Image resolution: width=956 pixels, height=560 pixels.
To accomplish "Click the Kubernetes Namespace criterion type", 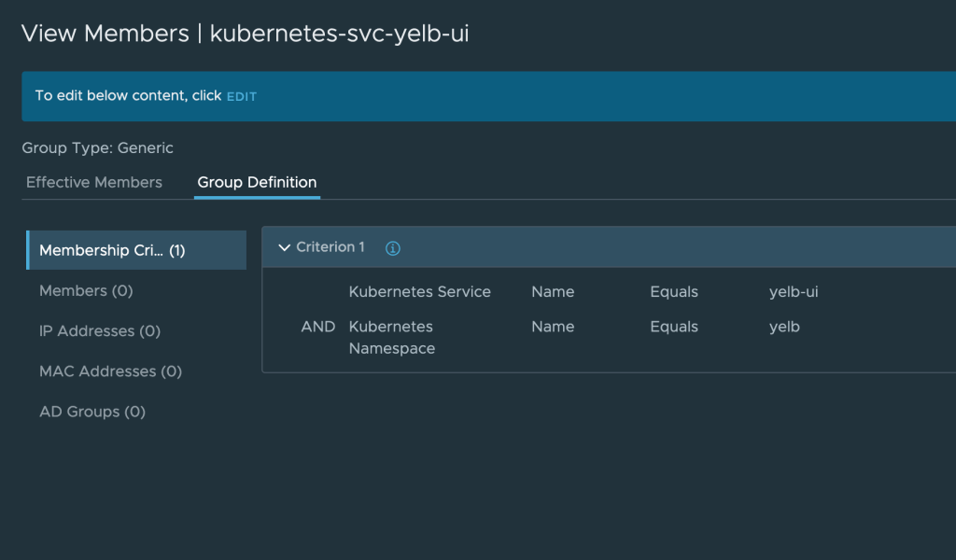I will coord(391,337).
